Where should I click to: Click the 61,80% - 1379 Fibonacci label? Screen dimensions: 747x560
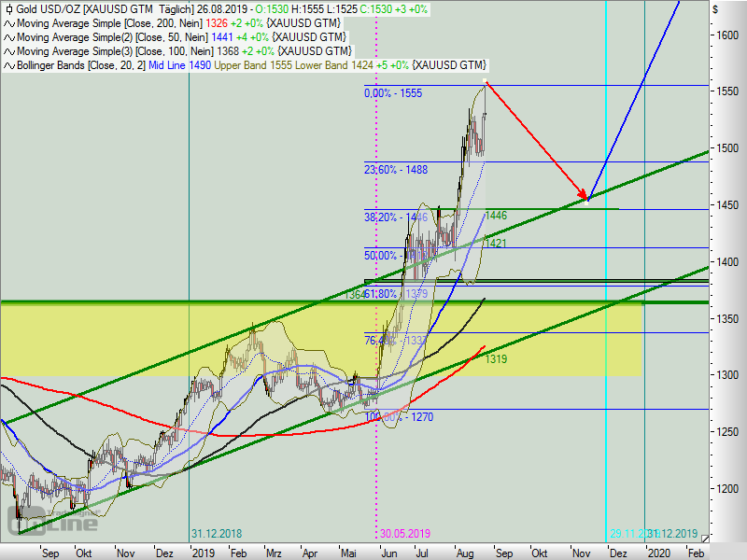[396, 293]
